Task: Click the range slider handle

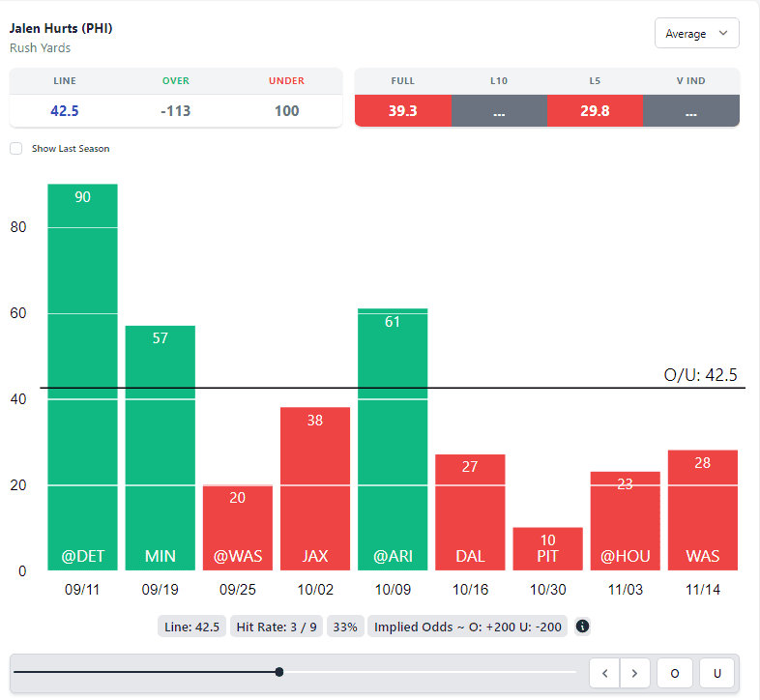Action: pos(279,672)
